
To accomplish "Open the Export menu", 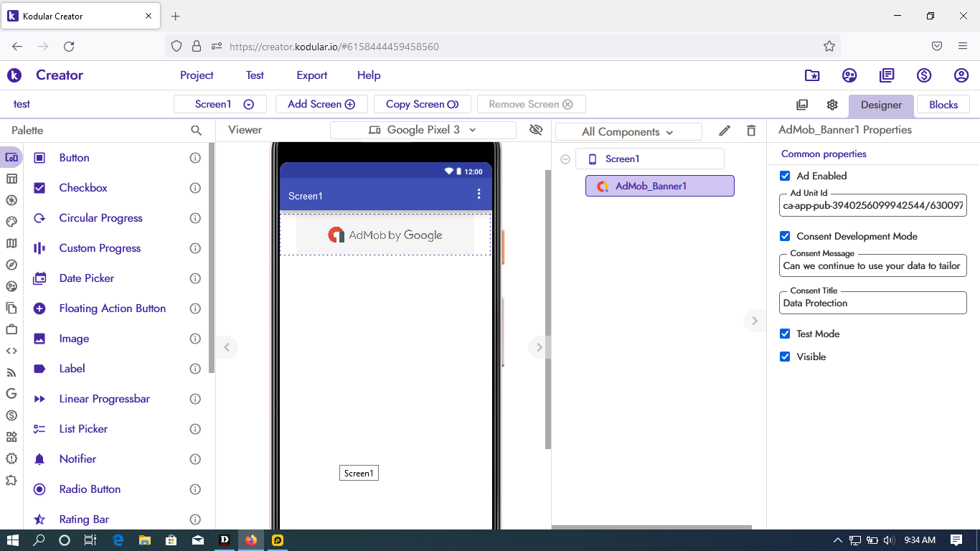I will pos(311,75).
